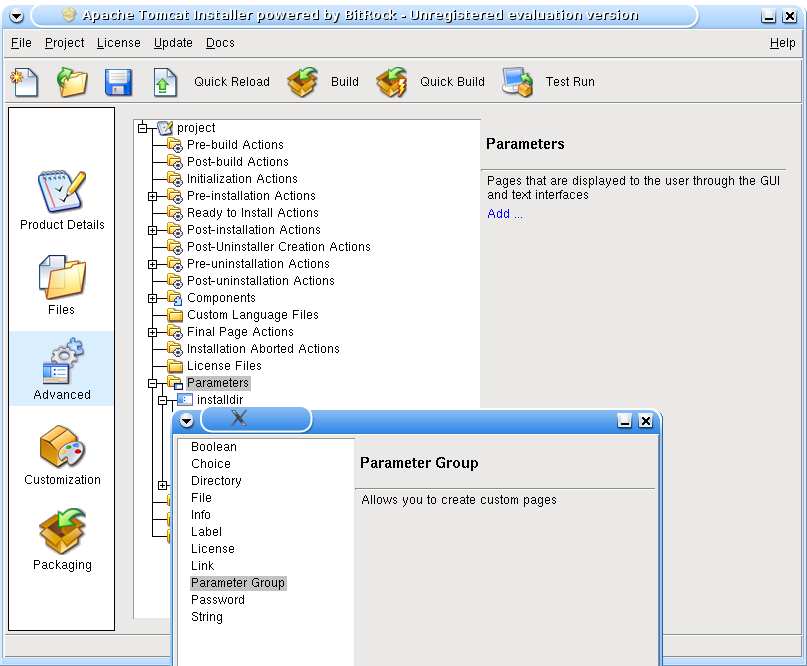Click the Build box icon
Viewport: 807px width, 666px height.
303,82
